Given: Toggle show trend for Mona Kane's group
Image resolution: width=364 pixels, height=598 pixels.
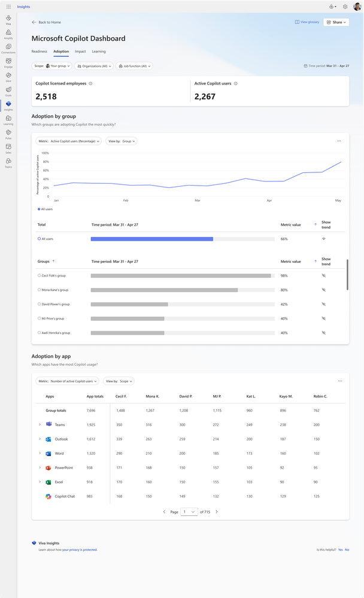Looking at the screenshot, I should pos(323,290).
